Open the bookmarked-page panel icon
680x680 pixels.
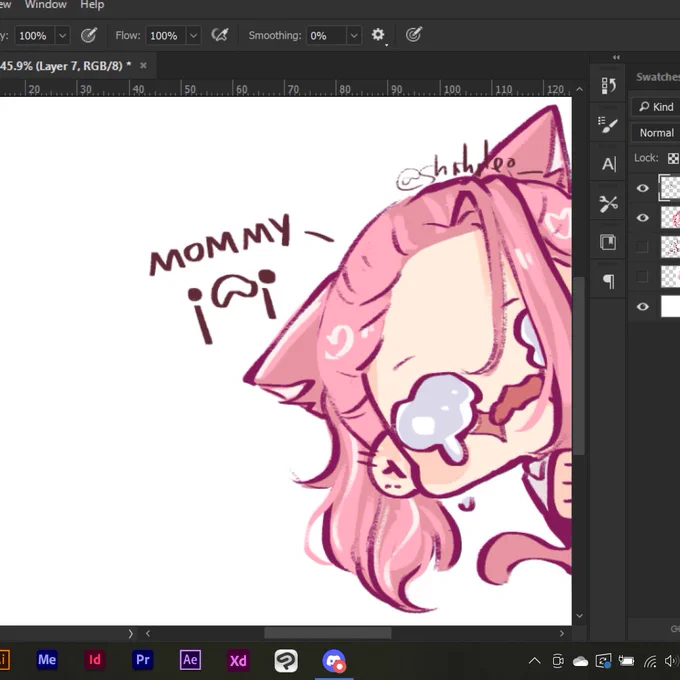(608, 242)
